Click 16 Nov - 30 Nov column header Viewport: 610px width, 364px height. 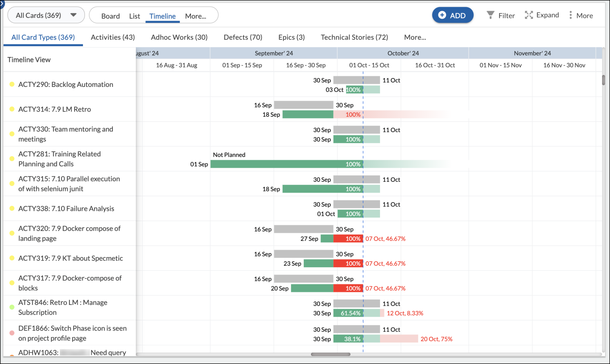point(564,65)
